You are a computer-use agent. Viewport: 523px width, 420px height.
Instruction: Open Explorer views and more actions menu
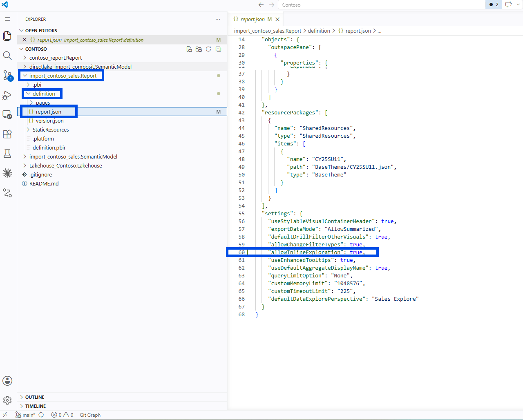click(218, 19)
